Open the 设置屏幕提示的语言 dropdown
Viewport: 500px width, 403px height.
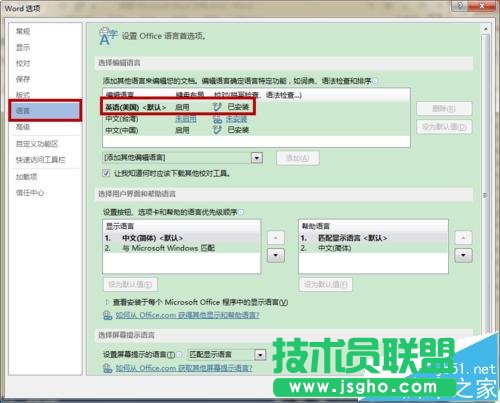click(x=260, y=355)
